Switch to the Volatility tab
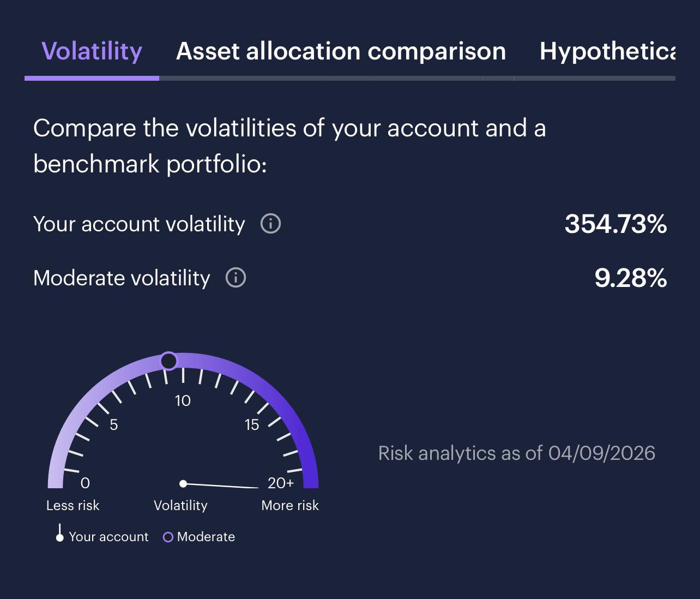This screenshot has height=599, width=700. [x=92, y=52]
